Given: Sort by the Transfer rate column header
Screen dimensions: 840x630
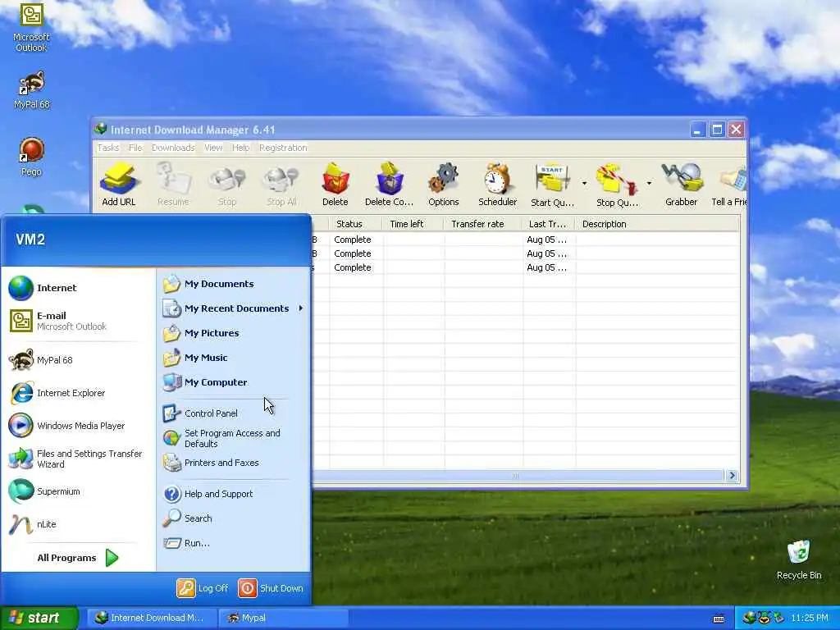Looking at the screenshot, I should [482, 224].
